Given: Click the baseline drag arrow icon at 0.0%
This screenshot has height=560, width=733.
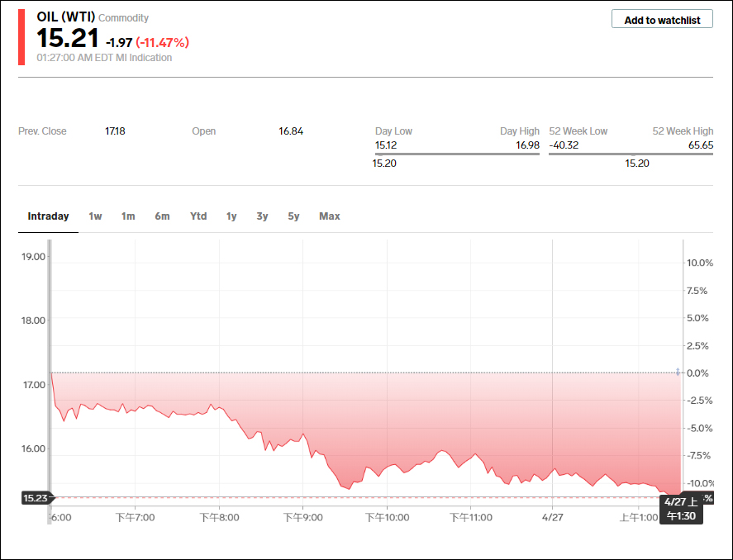Looking at the screenshot, I should [678, 373].
